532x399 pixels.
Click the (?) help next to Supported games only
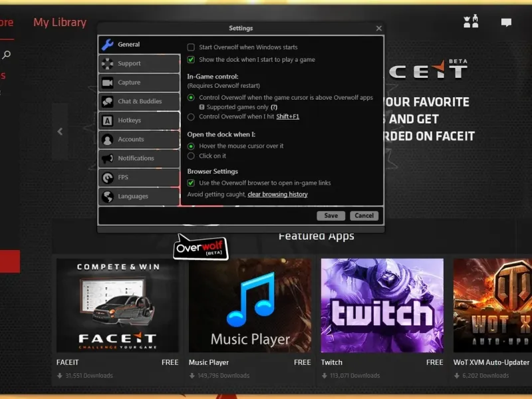(x=274, y=107)
